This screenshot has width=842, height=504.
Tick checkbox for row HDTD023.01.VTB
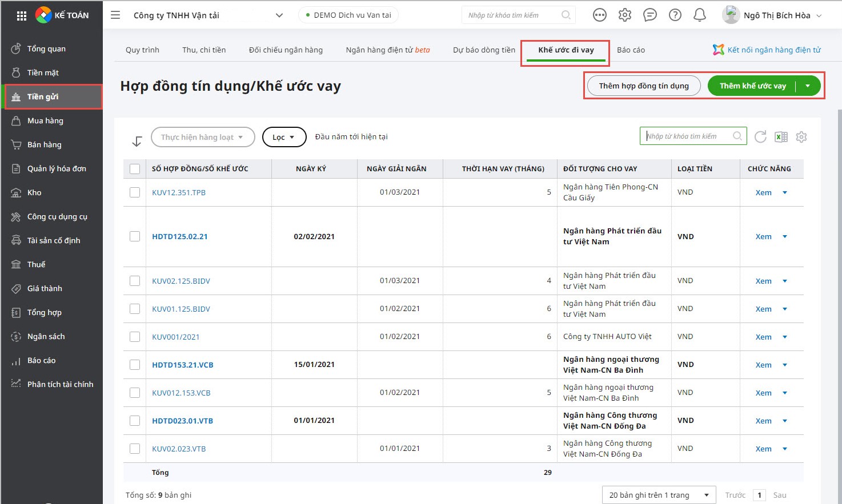[x=135, y=421]
